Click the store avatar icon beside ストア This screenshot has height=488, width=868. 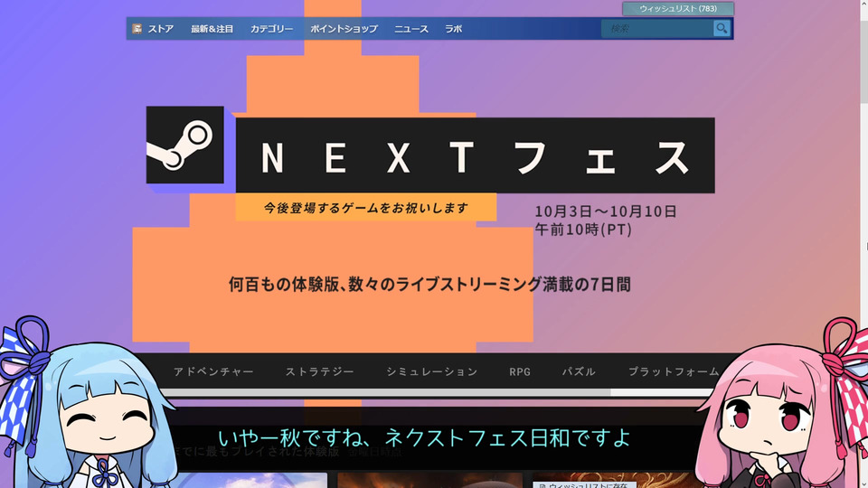coord(137,29)
